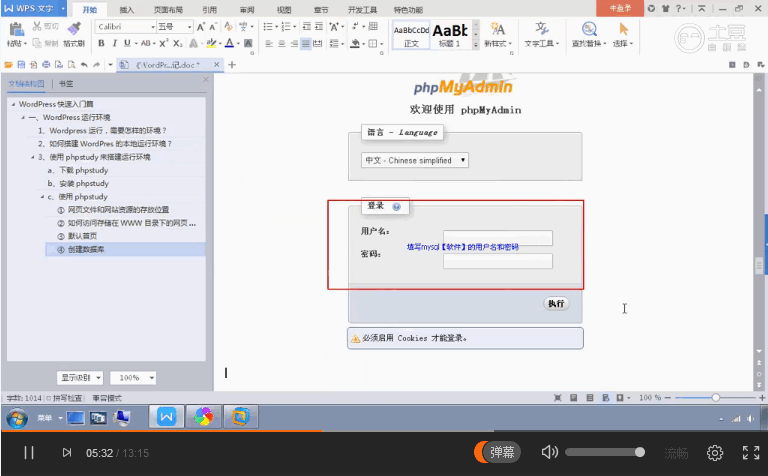Toggle bold formatting
This screenshot has width=768, height=476.
[x=101, y=44]
